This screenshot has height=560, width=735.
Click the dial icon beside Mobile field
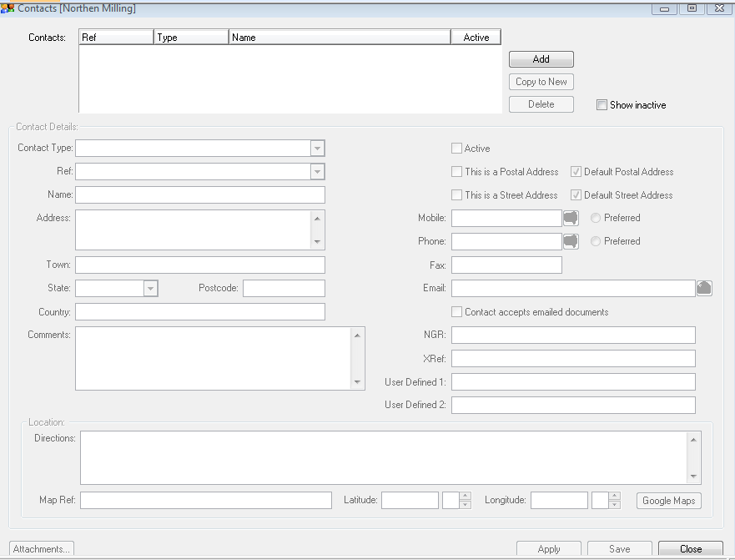coord(571,218)
